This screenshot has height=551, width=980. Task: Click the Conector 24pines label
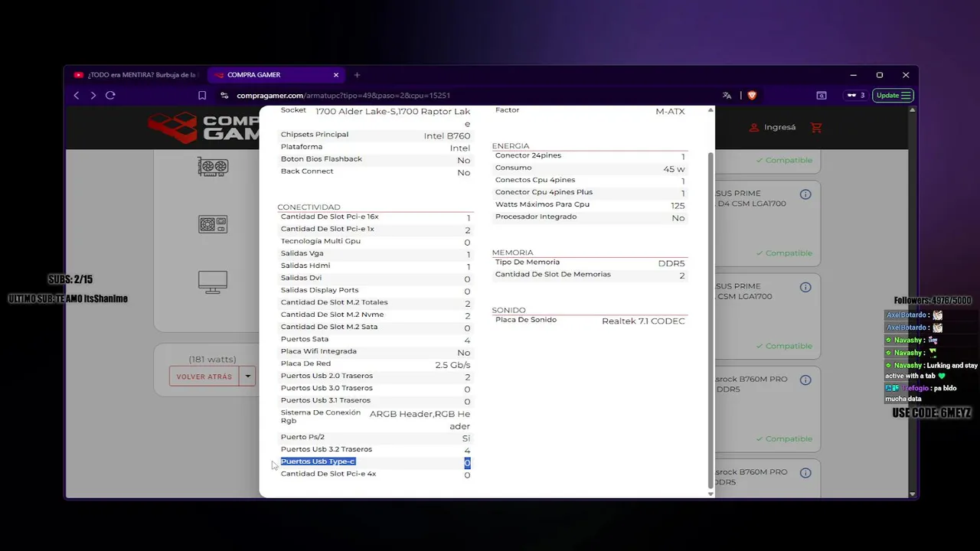528,155
